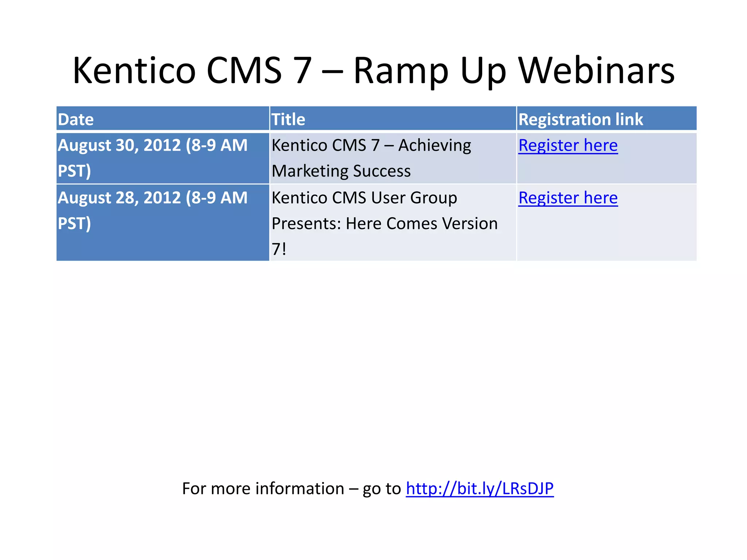The height and width of the screenshot is (560, 747).
Task: Select the Title column header cell
Action: click(393, 119)
